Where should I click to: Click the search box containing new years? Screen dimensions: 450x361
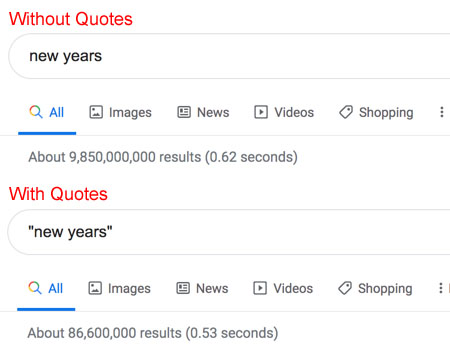click(229, 56)
